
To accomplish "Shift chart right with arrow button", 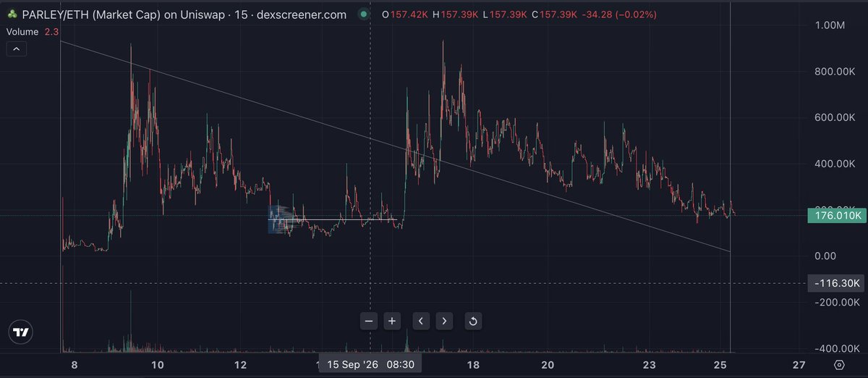I will coord(445,321).
